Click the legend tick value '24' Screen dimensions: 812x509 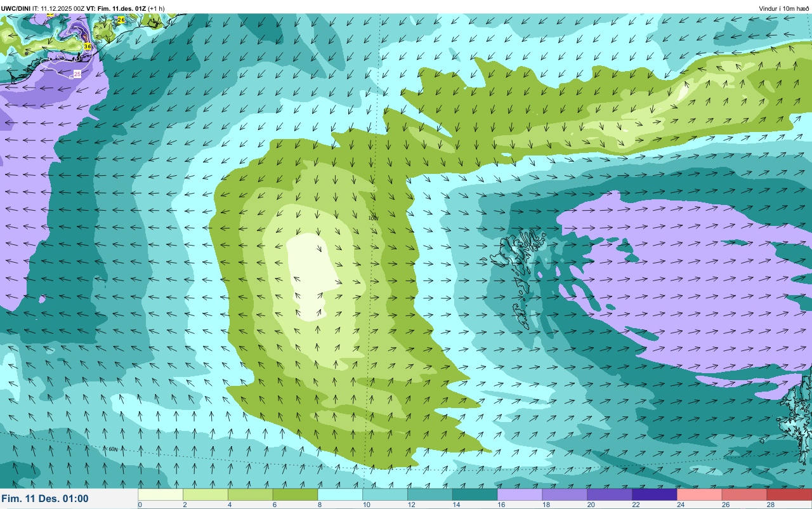679,505
